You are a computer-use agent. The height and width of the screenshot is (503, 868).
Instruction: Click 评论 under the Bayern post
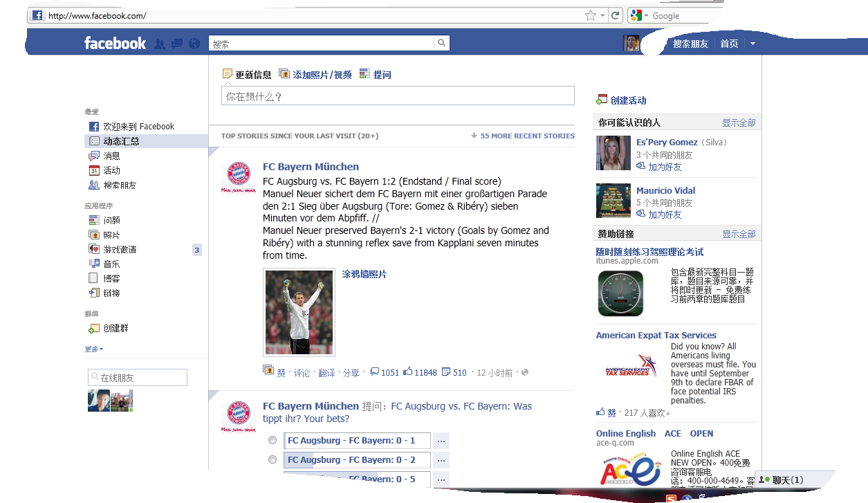point(302,372)
